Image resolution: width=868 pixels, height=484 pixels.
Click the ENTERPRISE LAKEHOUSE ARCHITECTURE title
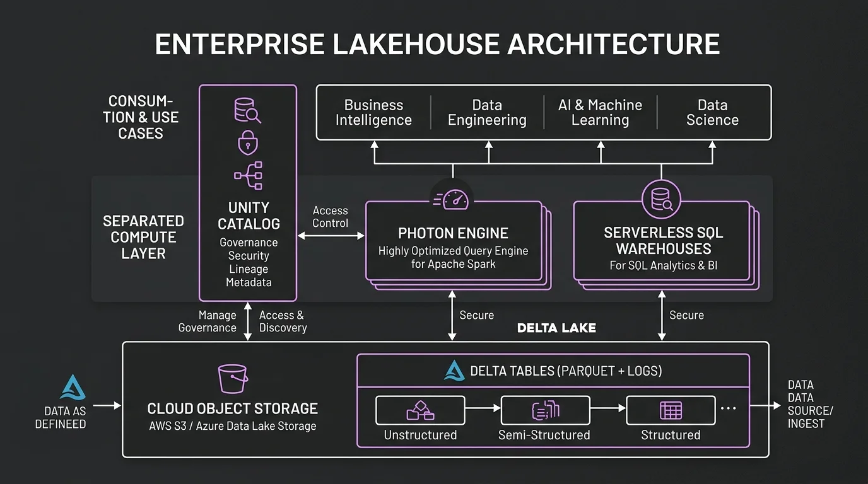437,45
